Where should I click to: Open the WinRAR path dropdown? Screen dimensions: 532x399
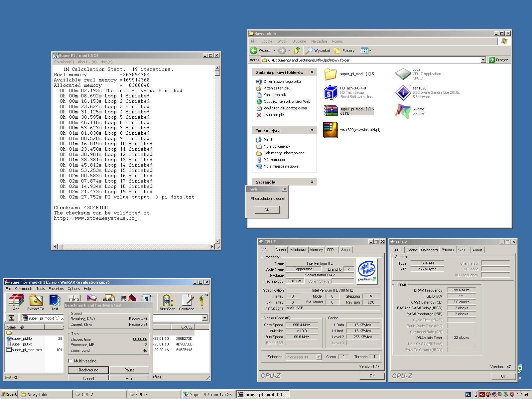205,318
